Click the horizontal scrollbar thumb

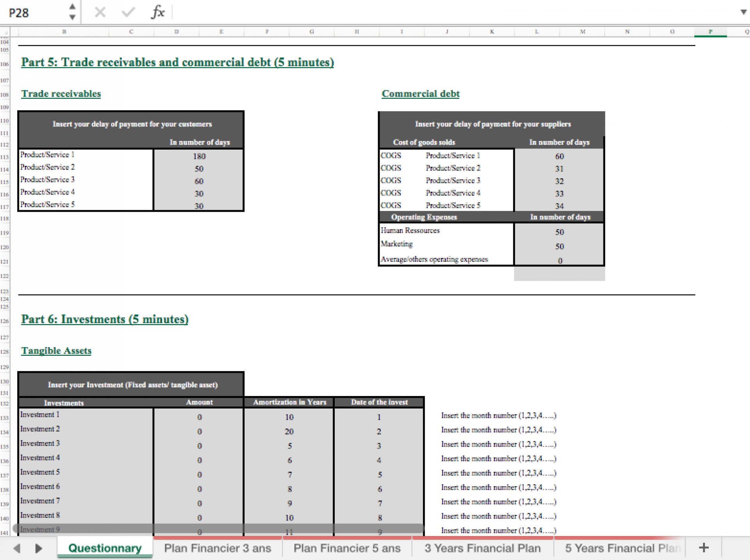click(218, 528)
